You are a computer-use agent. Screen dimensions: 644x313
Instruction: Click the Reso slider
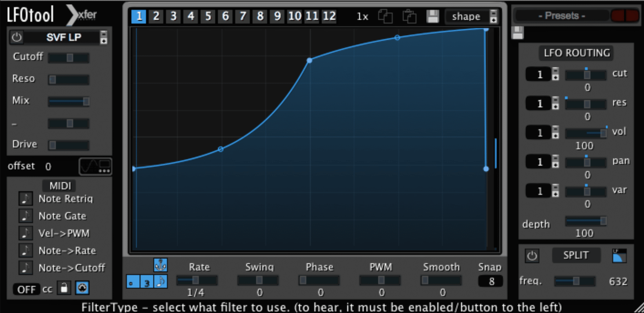pos(69,80)
